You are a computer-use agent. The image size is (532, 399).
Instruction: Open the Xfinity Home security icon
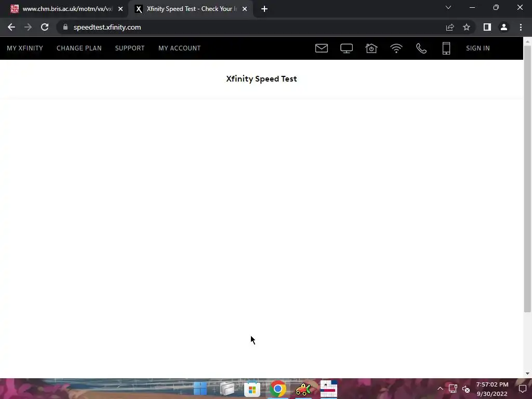(371, 48)
